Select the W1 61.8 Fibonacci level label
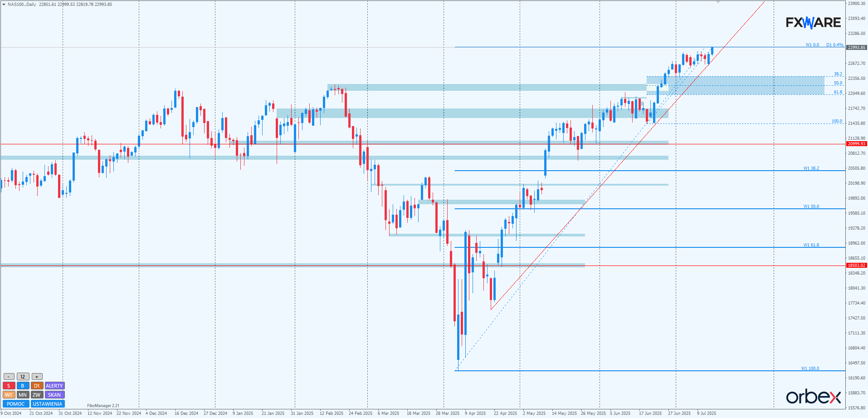 [811, 245]
